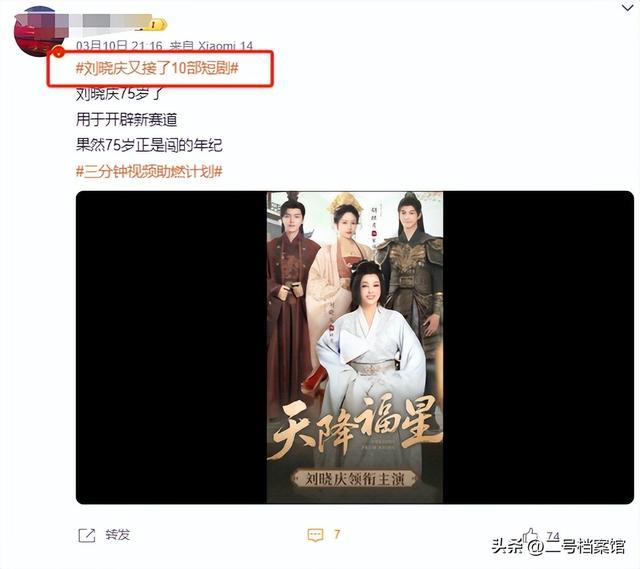Screen dimensions: 640x569
Task: Click the post text 果然75岁正是闯的年纪
Action: (x=149, y=145)
